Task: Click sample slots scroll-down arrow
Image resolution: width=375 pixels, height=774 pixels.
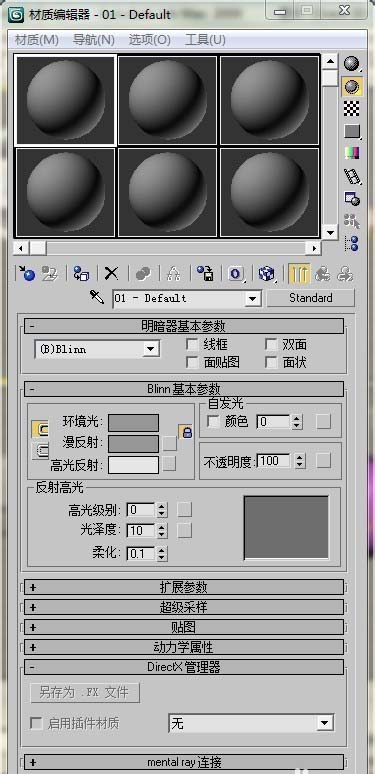Action: pos(330,232)
